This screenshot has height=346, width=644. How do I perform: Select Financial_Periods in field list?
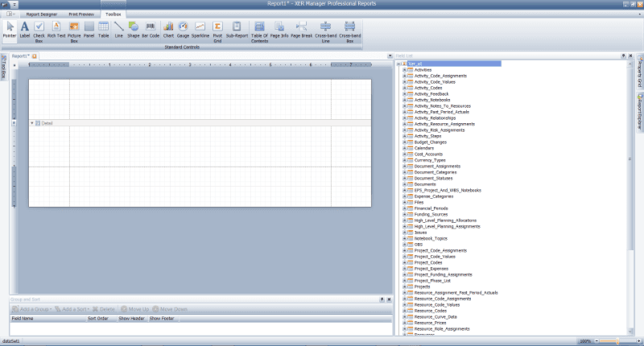pyautogui.click(x=431, y=208)
